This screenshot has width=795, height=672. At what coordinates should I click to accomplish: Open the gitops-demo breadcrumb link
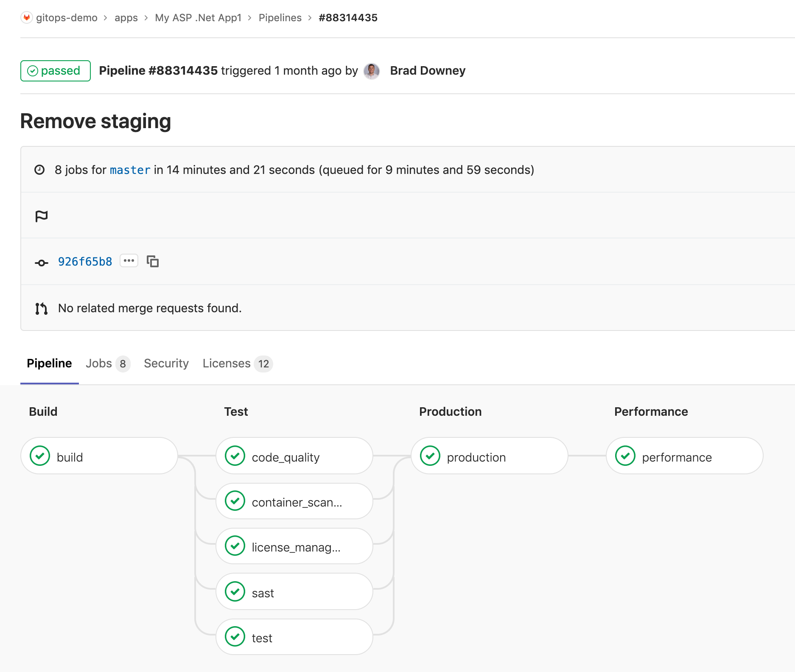point(67,18)
